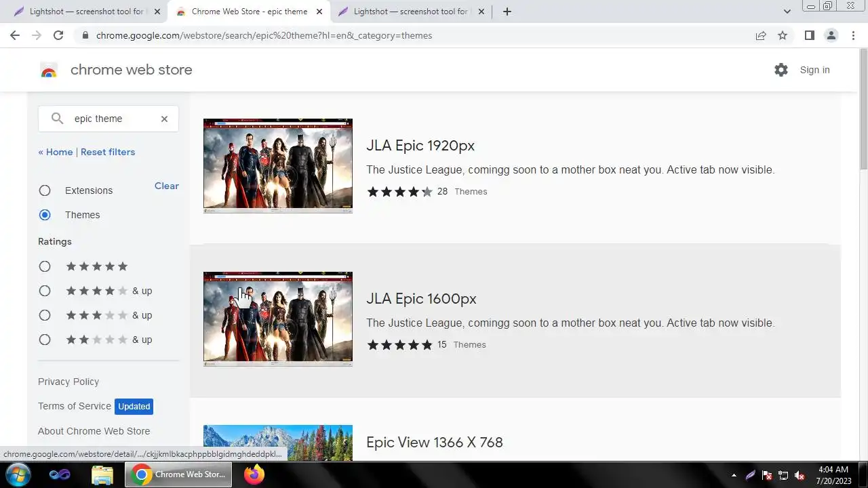Viewport: 868px width, 488px height.
Task: Click the muted volume tray icon
Action: click(x=800, y=475)
